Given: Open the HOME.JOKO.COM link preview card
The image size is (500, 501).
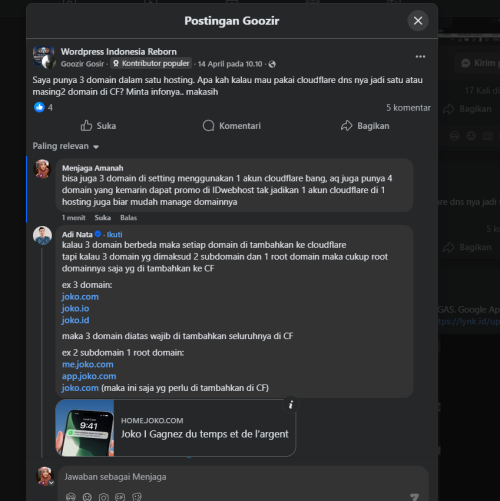Looking at the screenshot, I should coord(176,428).
